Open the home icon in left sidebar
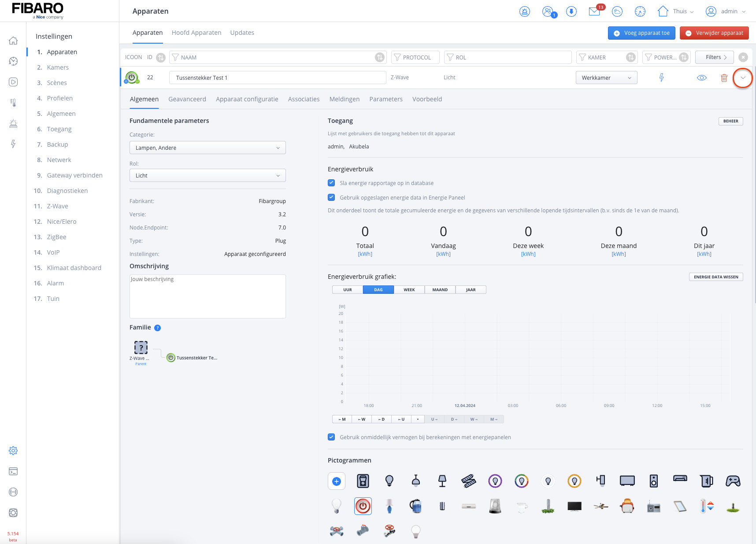 (13, 41)
